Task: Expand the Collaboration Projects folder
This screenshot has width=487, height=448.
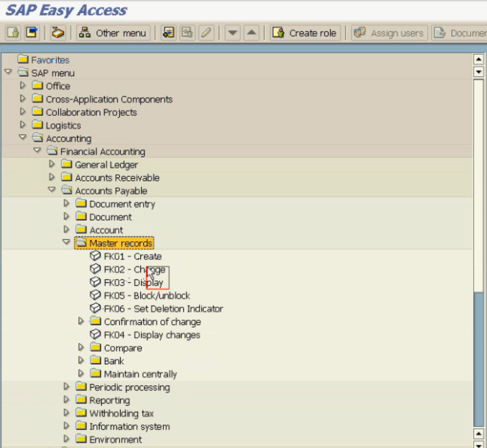Action: pos(23,111)
